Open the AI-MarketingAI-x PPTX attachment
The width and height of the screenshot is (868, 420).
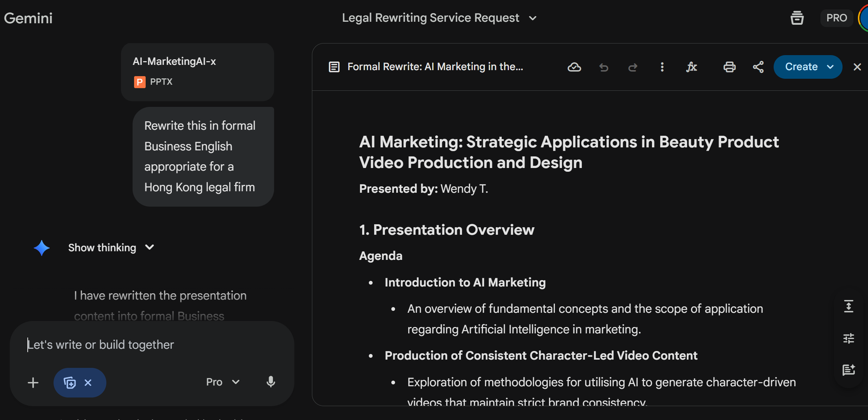pyautogui.click(x=197, y=72)
